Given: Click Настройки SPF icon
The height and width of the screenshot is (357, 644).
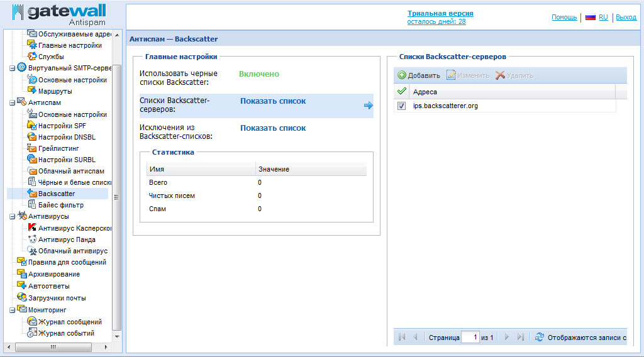Looking at the screenshot, I should click(x=32, y=125).
